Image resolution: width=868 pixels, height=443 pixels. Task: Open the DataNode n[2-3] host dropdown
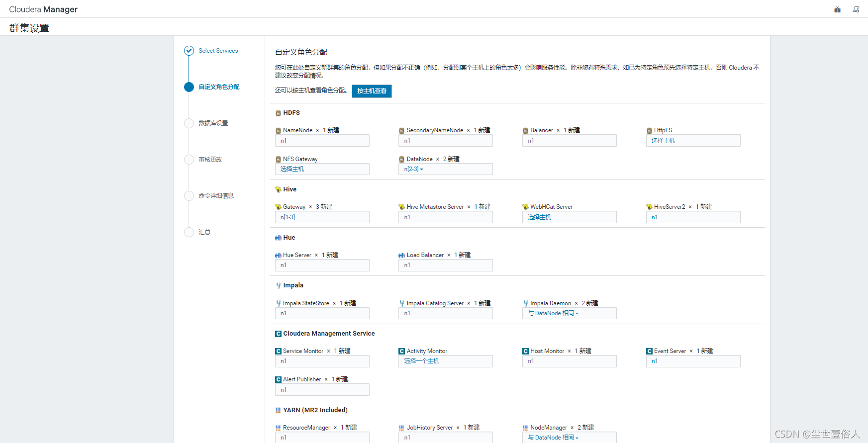pos(414,169)
